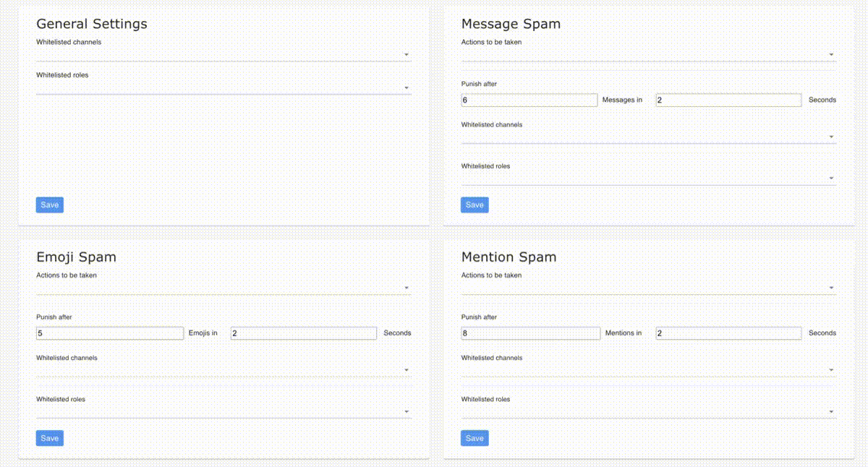The height and width of the screenshot is (467, 868).
Task: Expand Message Spam whitelisted channels dropdown
Action: [648, 137]
